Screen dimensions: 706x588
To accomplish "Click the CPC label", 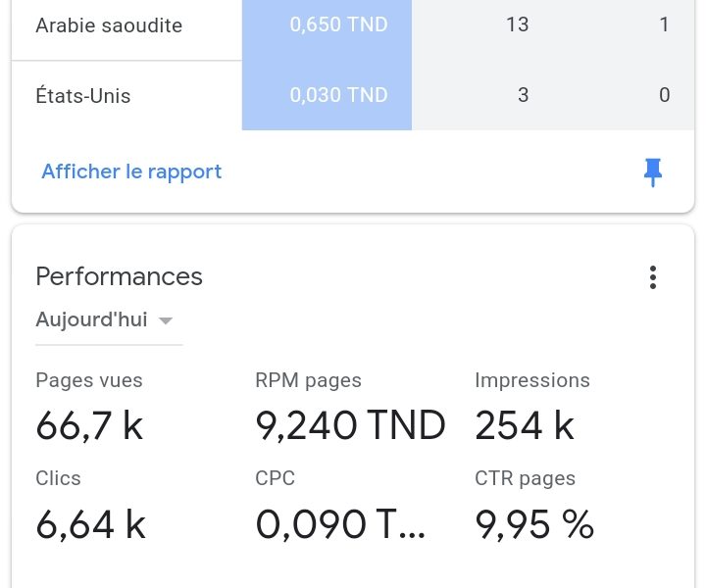I will pos(276,478).
